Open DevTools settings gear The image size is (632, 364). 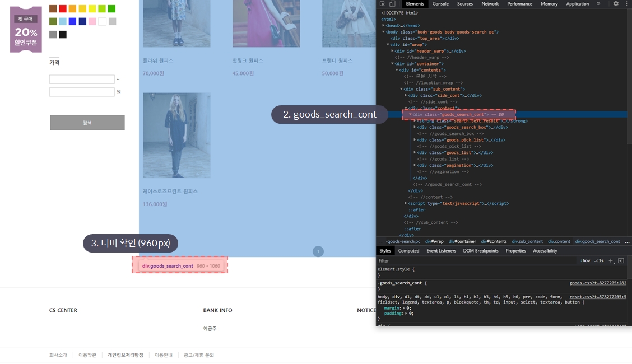pyautogui.click(x=616, y=4)
